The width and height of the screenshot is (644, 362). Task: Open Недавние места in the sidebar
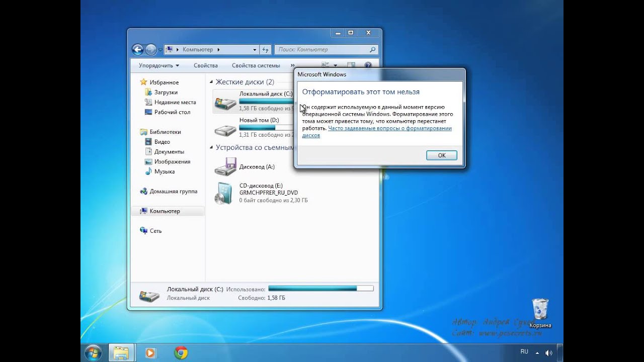(x=175, y=102)
